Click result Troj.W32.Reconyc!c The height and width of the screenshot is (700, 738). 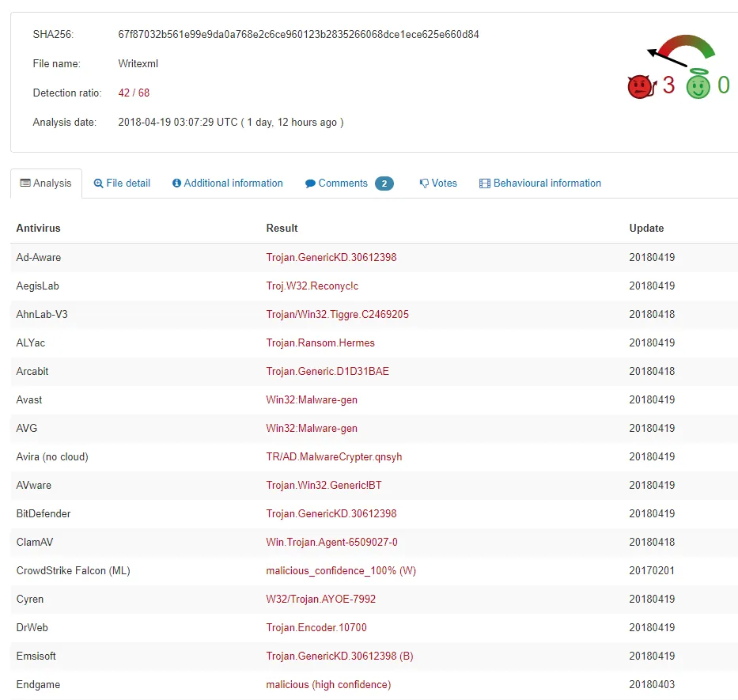coord(312,286)
